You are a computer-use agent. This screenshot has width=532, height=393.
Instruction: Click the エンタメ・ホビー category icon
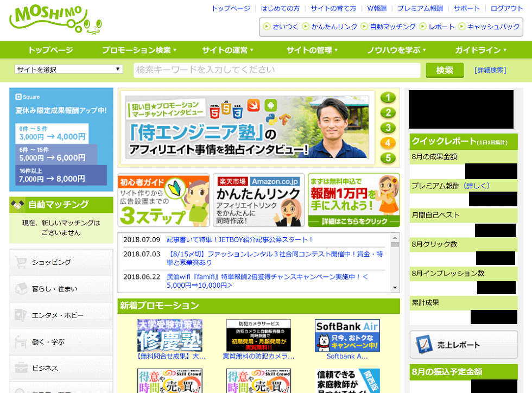pos(21,315)
